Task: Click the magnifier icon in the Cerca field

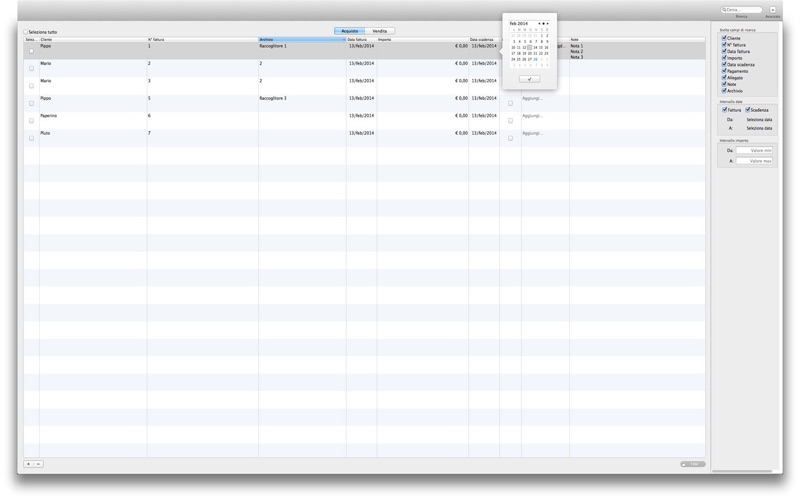Action: point(724,10)
